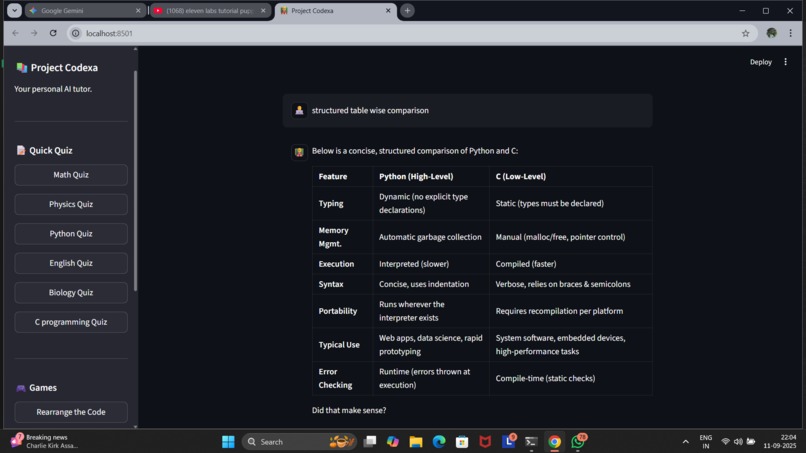806x453 pixels.
Task: Click the sidebar scroll-down arrow
Action: [x=135, y=426]
